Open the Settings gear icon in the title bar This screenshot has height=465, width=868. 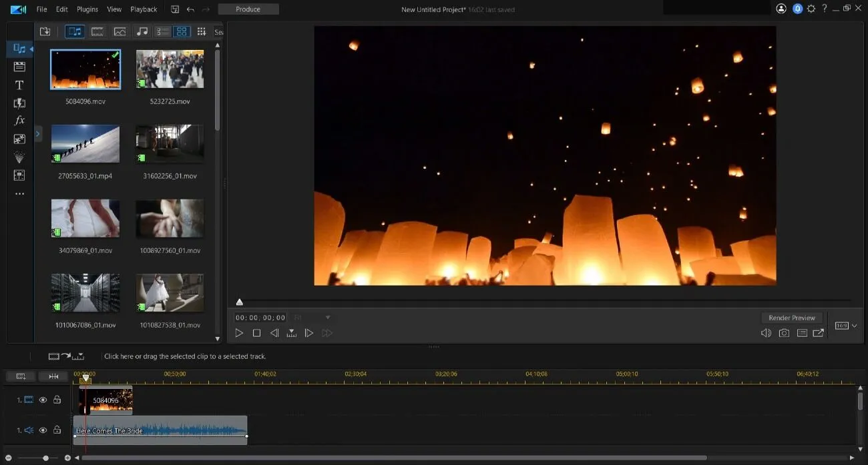(x=811, y=9)
